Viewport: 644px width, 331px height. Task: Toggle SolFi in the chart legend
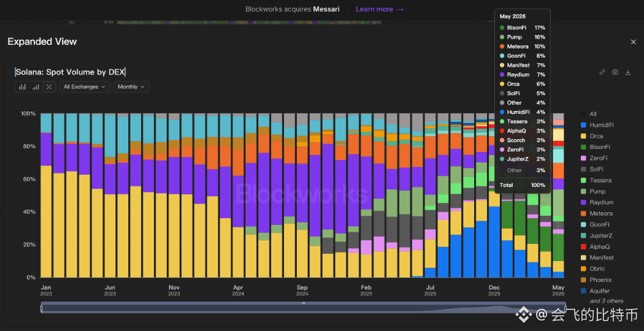point(592,169)
